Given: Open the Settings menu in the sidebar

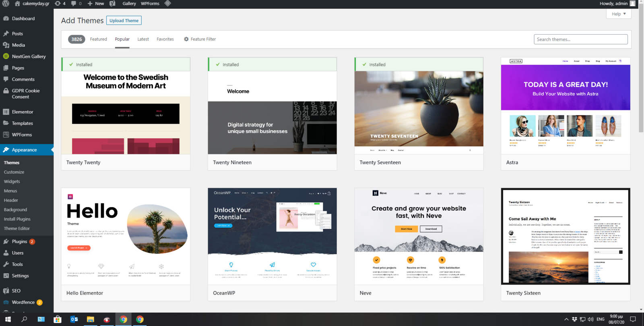Looking at the screenshot, I should [x=27, y=276].
